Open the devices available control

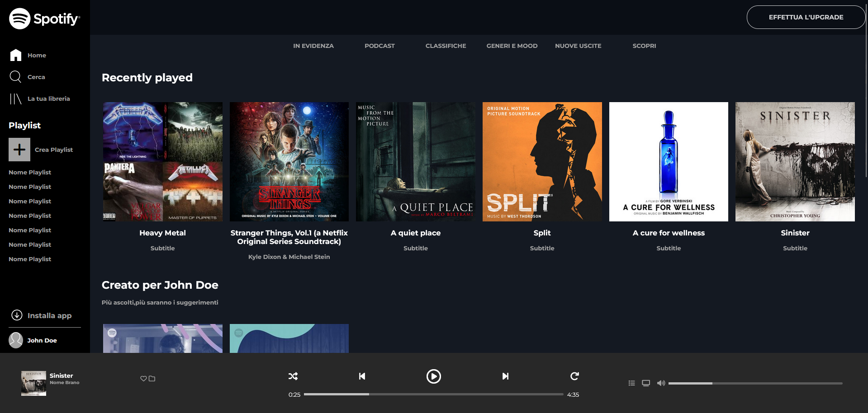[x=645, y=383]
